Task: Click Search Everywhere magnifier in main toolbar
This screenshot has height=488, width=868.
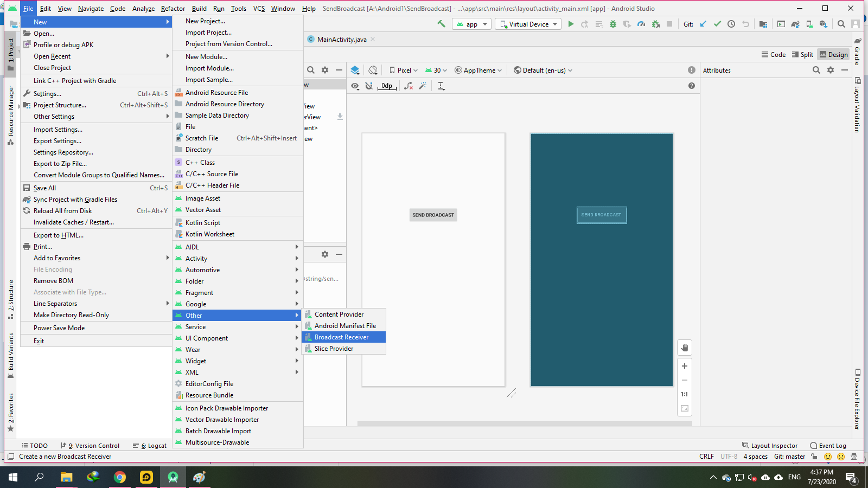Action: [x=841, y=24]
